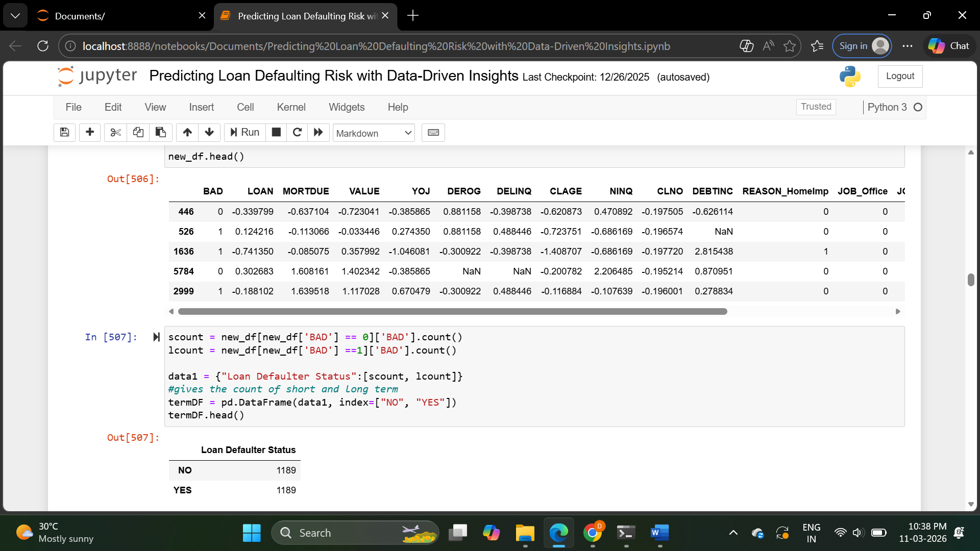Show hidden system tray icons
The height and width of the screenshot is (551, 980).
point(733,533)
